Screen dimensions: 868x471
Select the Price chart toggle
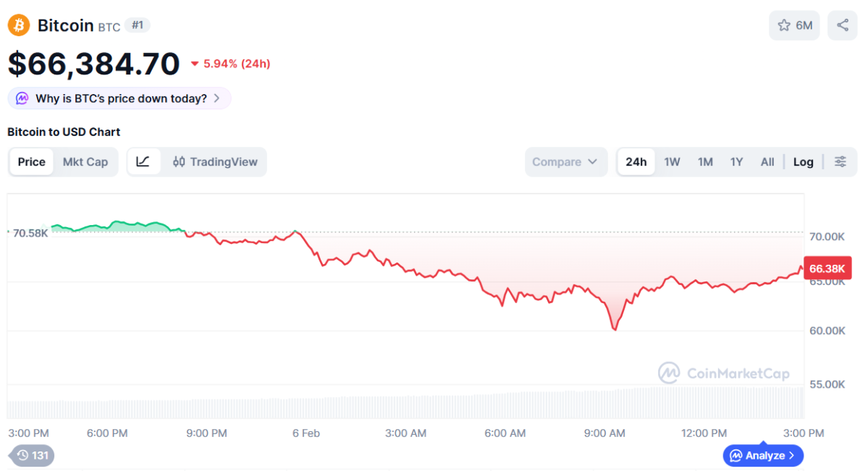click(32, 162)
